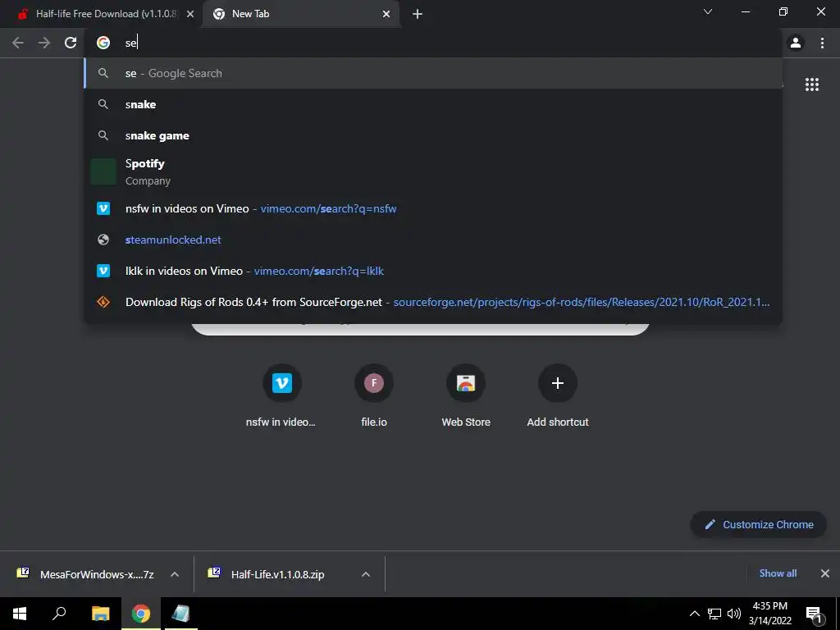
Task: Expand options for the Half-Life.v1.1.0.8.zip download
Action: click(366, 574)
